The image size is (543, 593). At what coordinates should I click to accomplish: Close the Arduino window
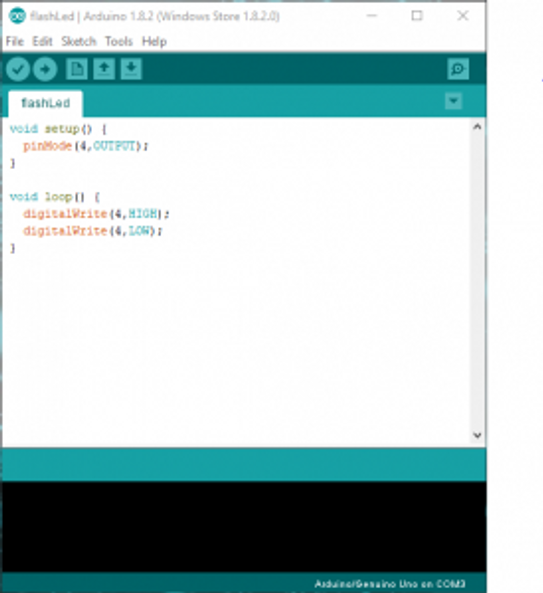click(x=463, y=16)
